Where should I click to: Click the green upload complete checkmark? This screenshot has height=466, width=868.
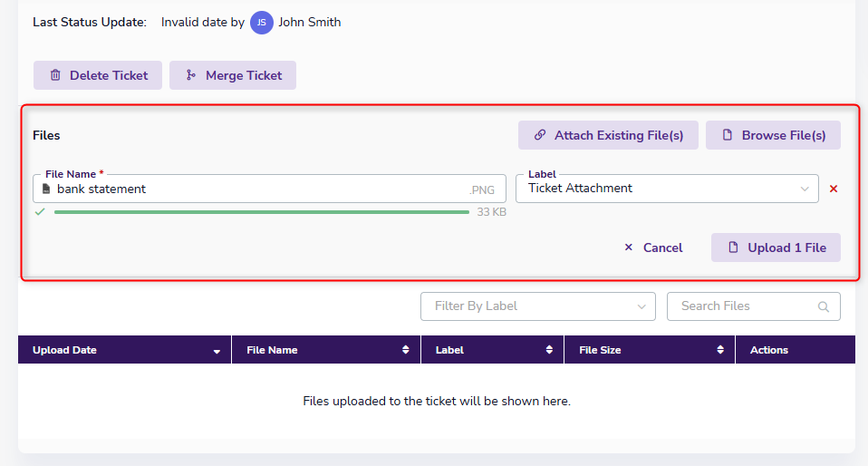click(40, 212)
